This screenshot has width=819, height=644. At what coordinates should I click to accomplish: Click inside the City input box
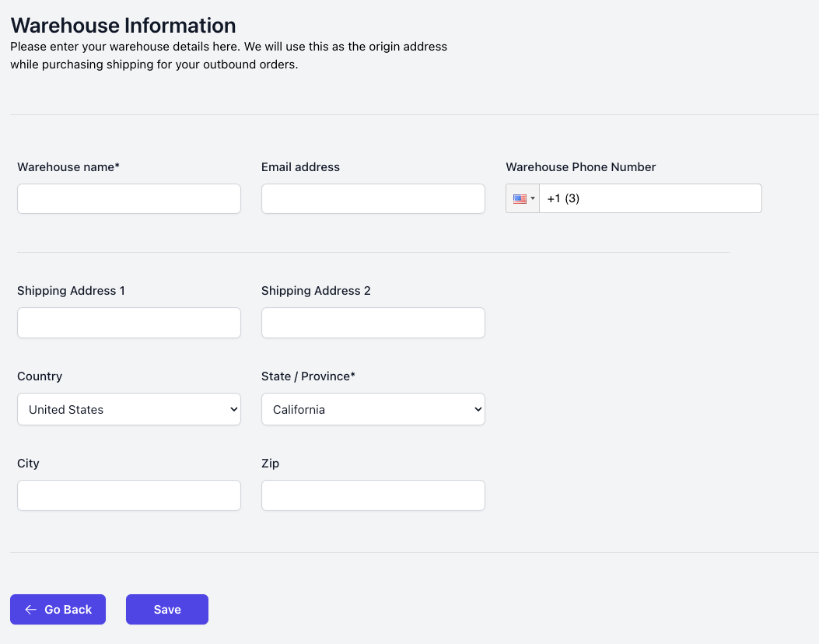129,495
